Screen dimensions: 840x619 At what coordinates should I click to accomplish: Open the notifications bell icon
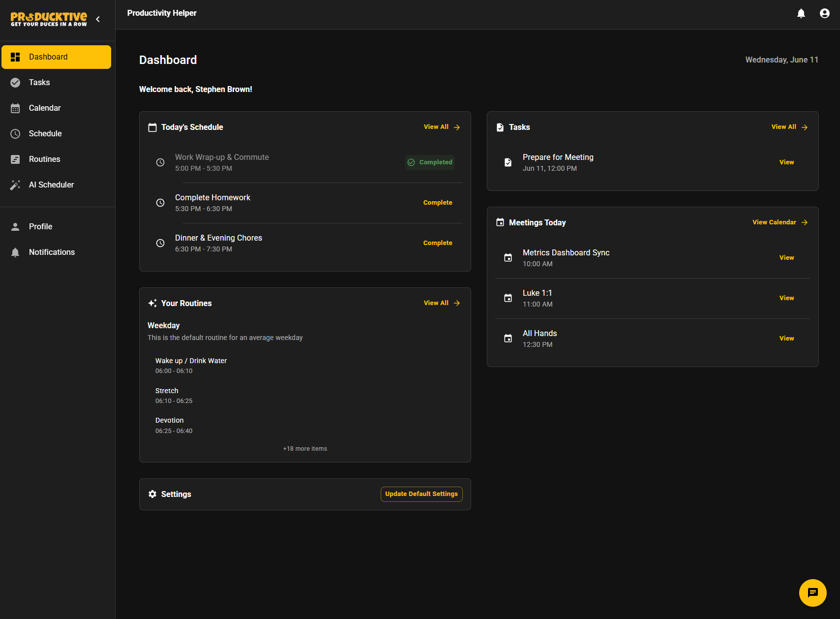coord(801,13)
